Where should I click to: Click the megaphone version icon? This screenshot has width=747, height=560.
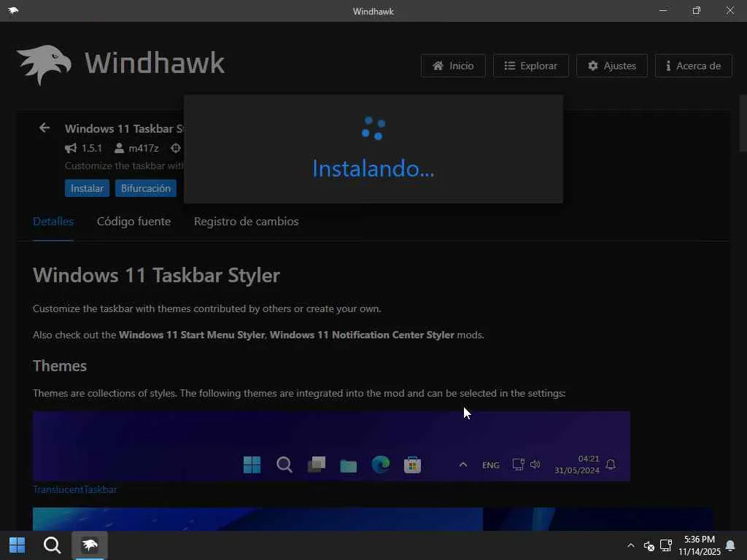pos(71,149)
